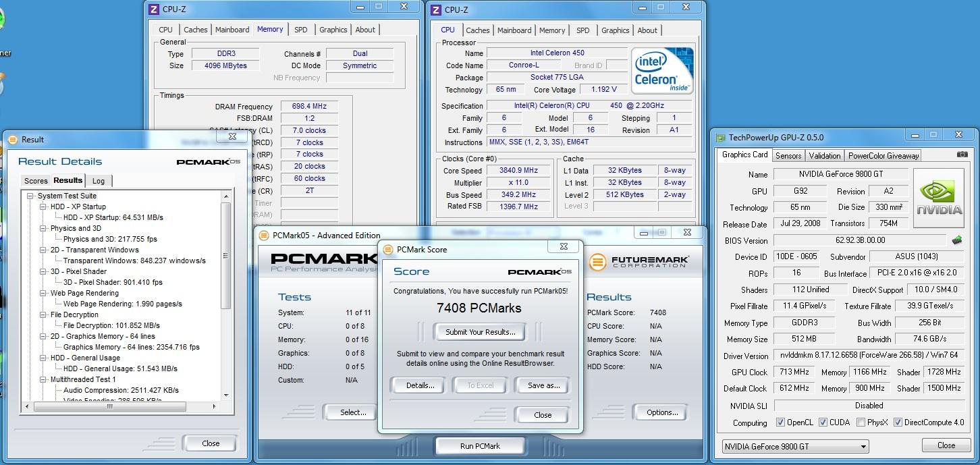Viewport: 980px width, 465px height.
Task: Open the Log tab in Result window
Action: pyautogui.click(x=99, y=181)
